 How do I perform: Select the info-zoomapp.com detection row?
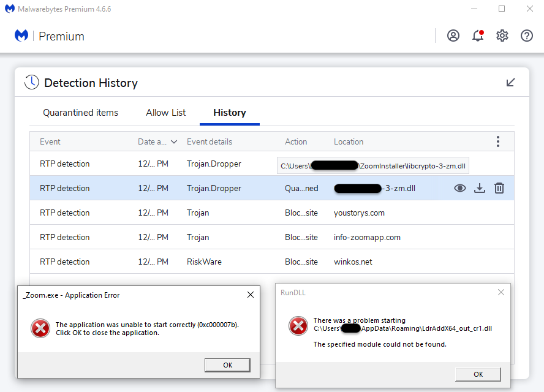[245, 237]
